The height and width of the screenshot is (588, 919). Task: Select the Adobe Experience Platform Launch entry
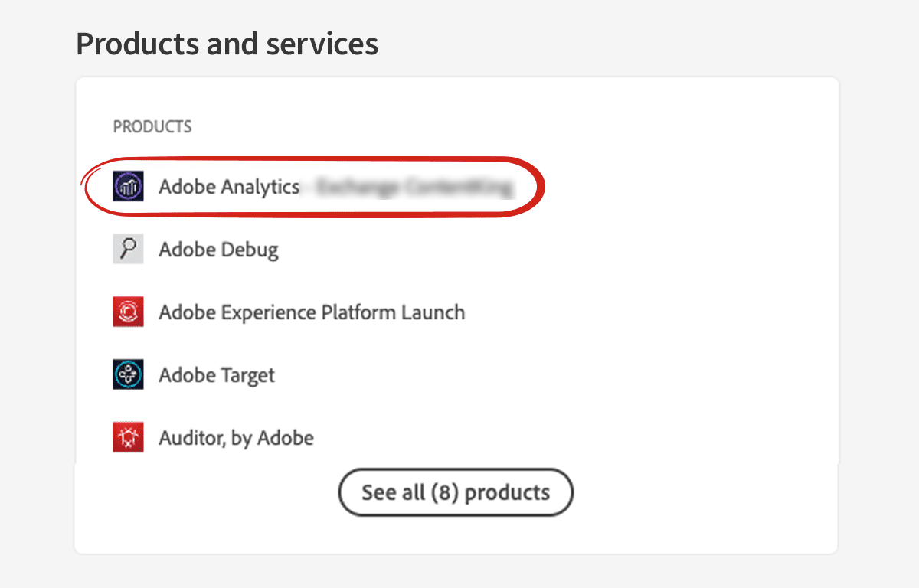(x=311, y=312)
